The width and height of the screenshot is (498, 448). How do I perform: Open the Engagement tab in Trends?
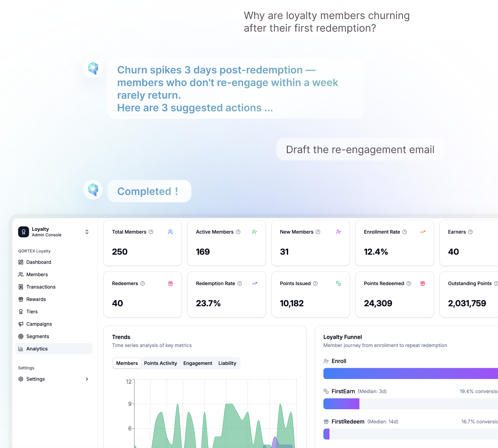pyautogui.click(x=198, y=363)
